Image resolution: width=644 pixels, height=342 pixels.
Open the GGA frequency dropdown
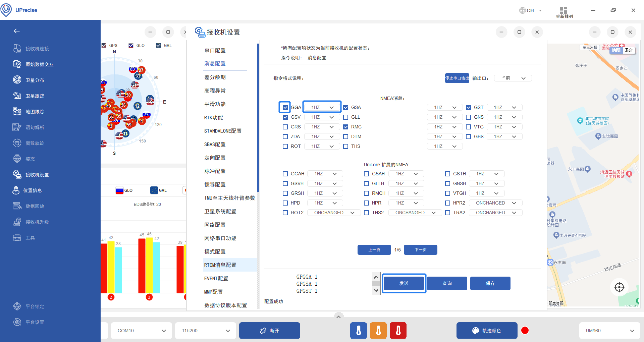(322, 107)
